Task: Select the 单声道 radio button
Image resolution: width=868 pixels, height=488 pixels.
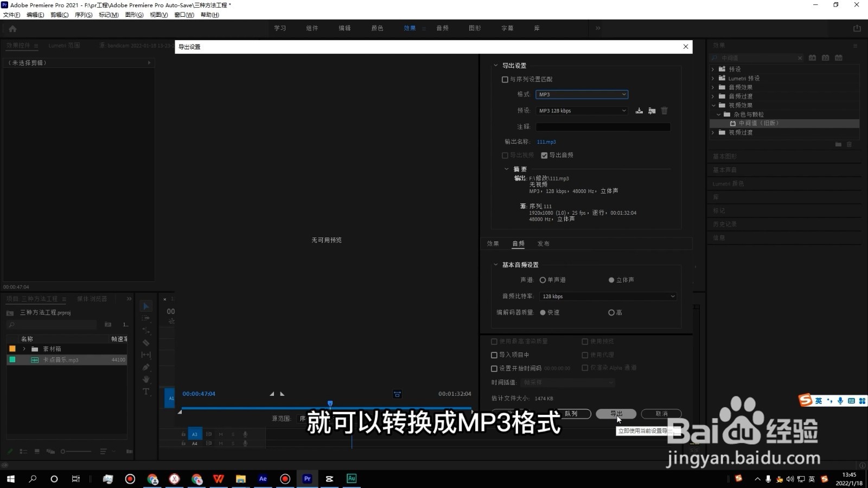Action: pos(543,280)
